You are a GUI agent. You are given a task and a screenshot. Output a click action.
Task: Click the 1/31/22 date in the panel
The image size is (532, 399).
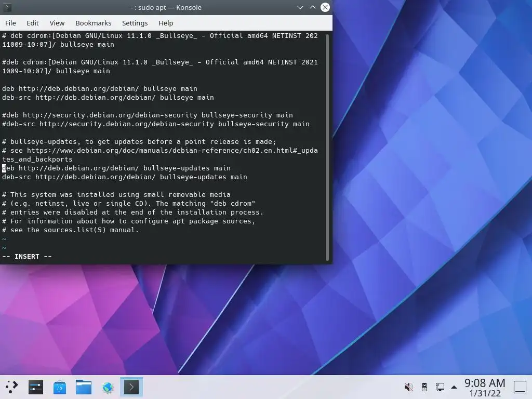pyautogui.click(x=485, y=393)
